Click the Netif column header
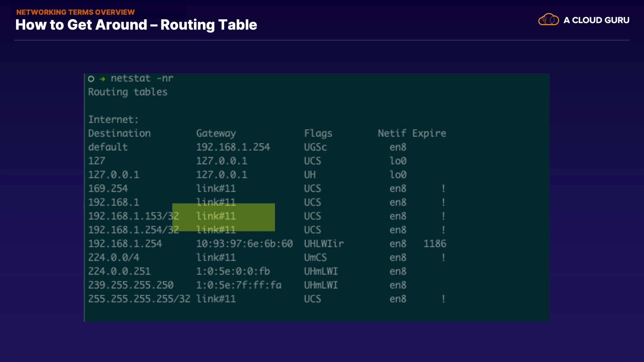 pos(392,133)
